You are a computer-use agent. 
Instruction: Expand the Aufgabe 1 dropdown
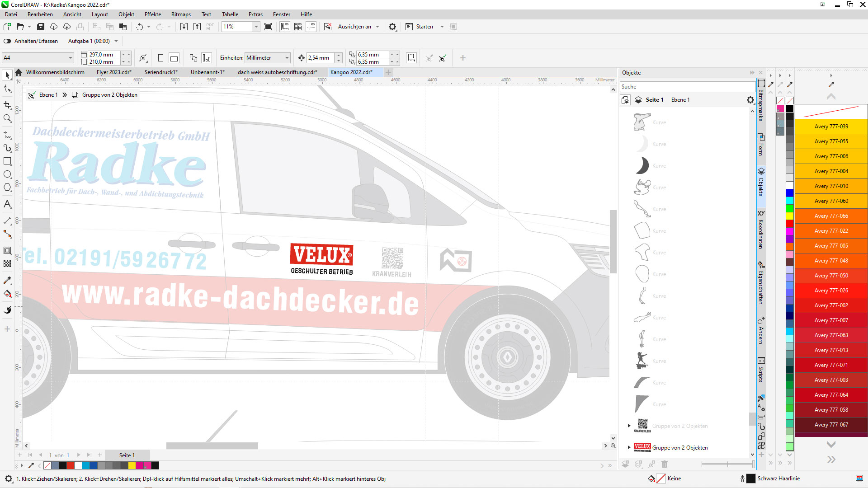[116, 41]
